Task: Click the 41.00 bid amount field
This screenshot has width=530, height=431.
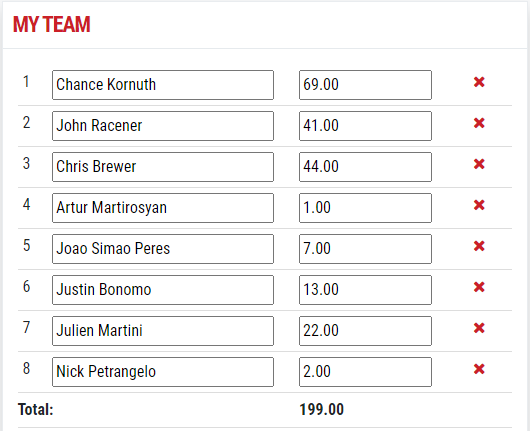Action: [365, 126]
